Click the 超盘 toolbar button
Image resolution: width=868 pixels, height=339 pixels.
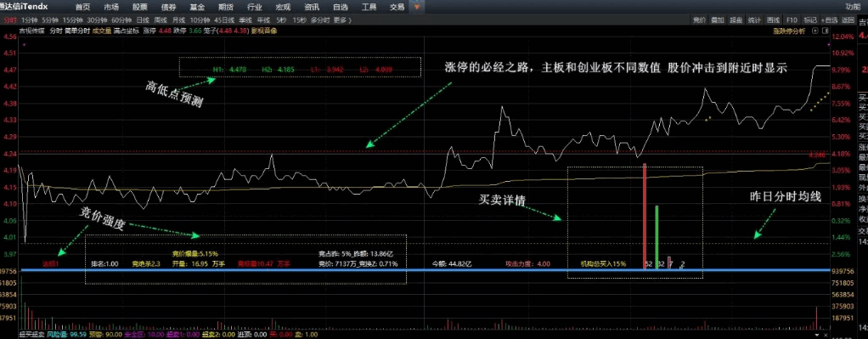click(736, 20)
